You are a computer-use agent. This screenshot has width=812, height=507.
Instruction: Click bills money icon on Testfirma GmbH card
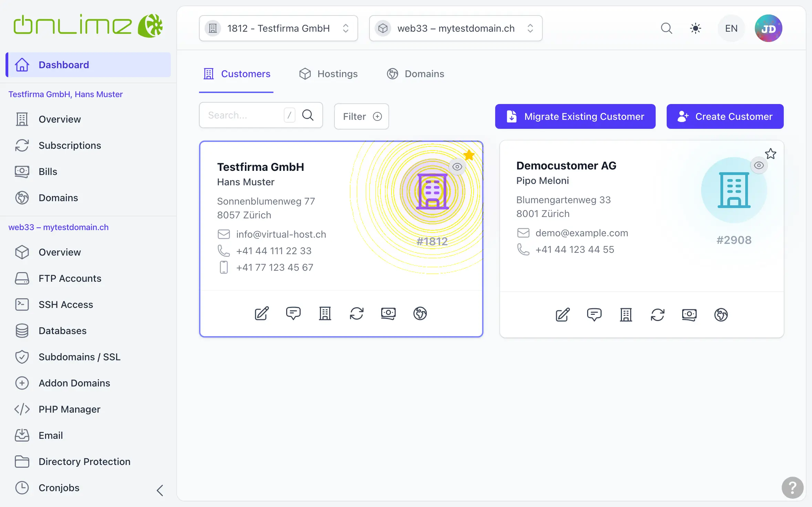tap(388, 313)
